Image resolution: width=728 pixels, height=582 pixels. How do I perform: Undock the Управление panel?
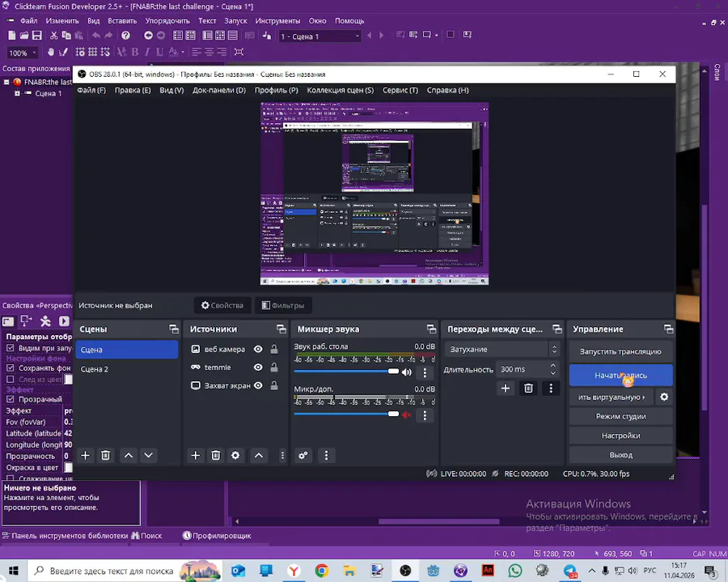(x=669, y=329)
